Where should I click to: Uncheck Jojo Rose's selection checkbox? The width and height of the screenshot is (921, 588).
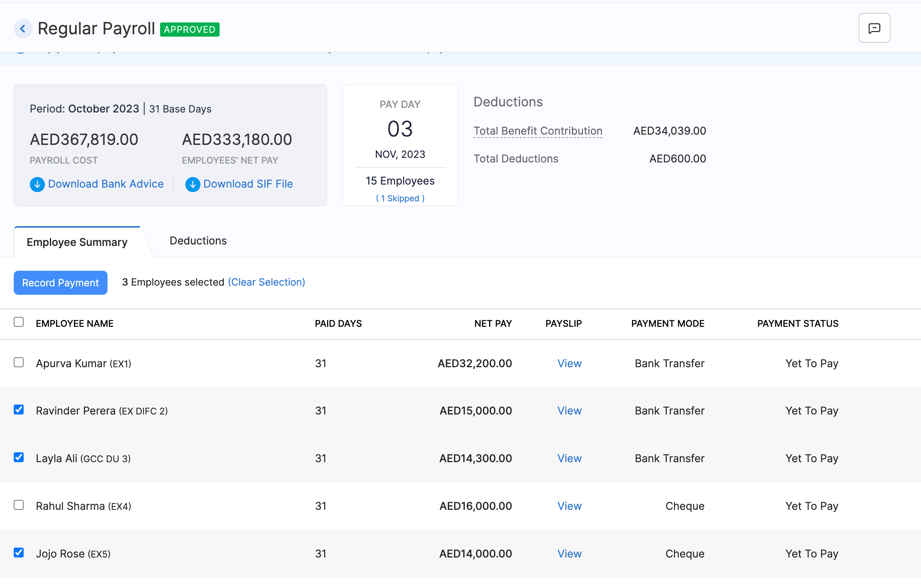(x=19, y=553)
